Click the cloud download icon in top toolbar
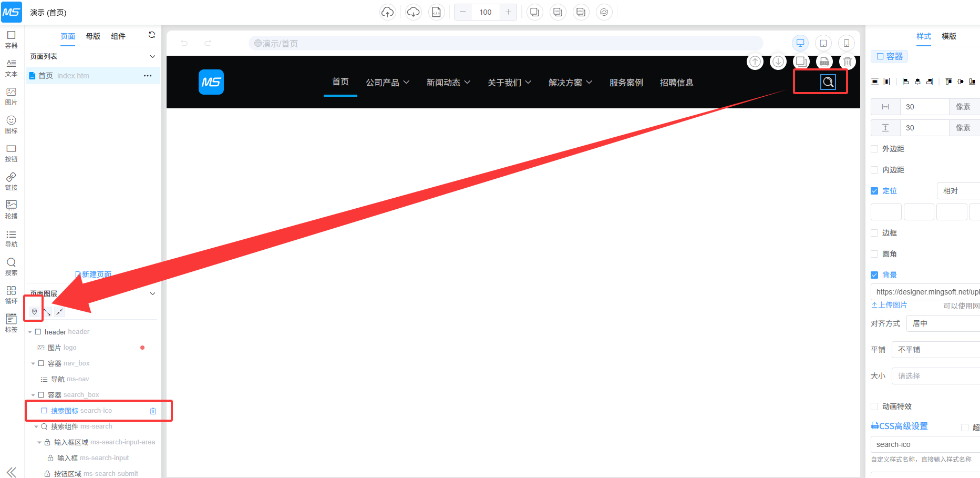This screenshot has width=980, height=478. coord(414,12)
